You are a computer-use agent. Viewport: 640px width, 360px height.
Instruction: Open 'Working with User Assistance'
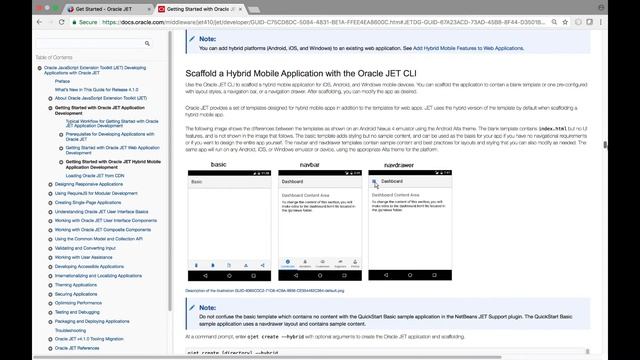point(83,257)
